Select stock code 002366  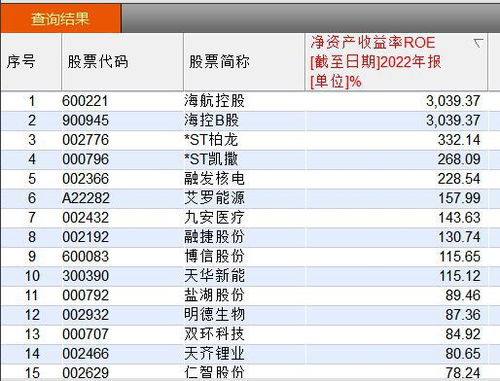point(85,179)
